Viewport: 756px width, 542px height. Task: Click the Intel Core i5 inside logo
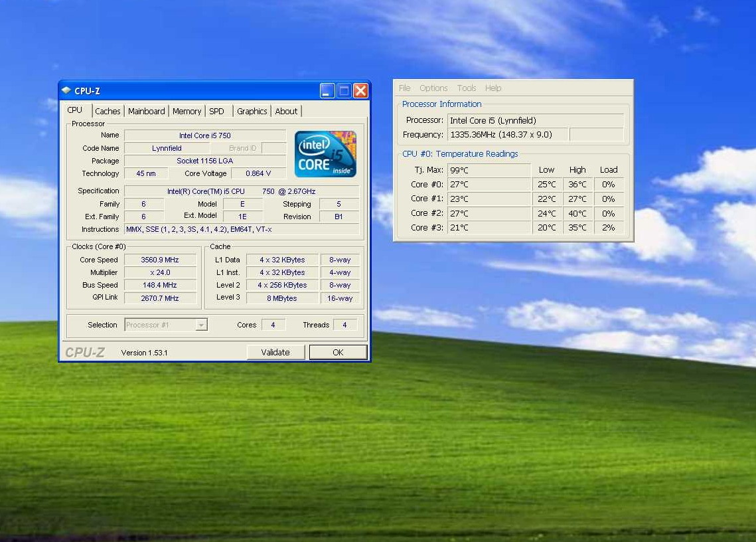[325, 154]
